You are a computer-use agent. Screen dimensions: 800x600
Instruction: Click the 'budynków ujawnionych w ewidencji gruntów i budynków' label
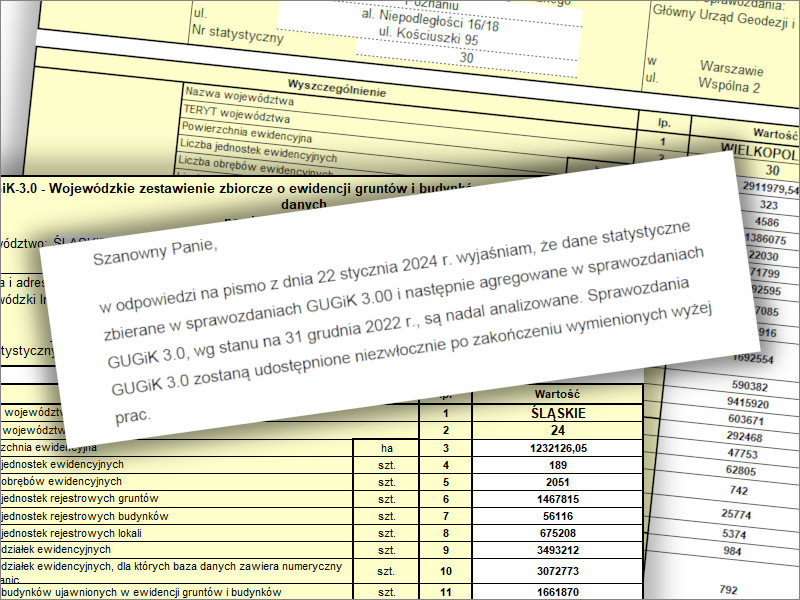pos(141,592)
